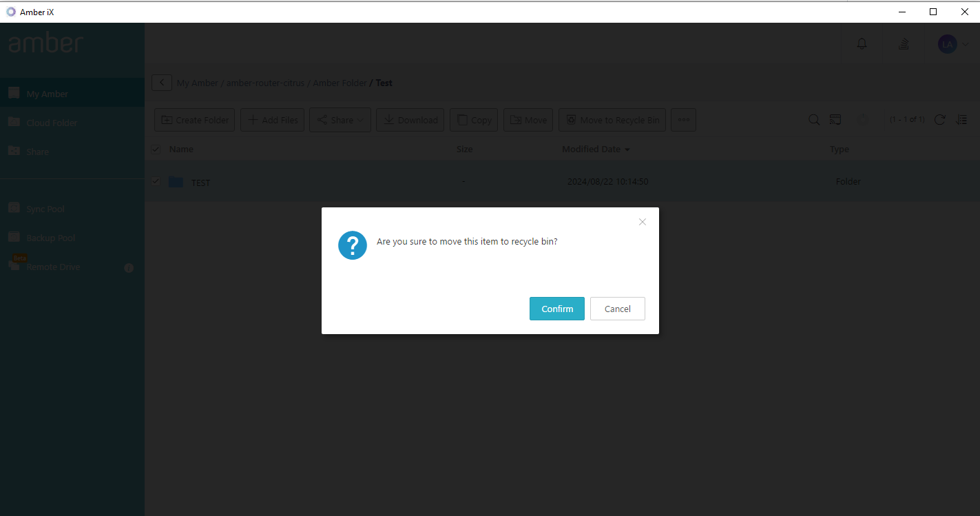Maximize the Amber iX window
The height and width of the screenshot is (516, 980).
click(933, 12)
